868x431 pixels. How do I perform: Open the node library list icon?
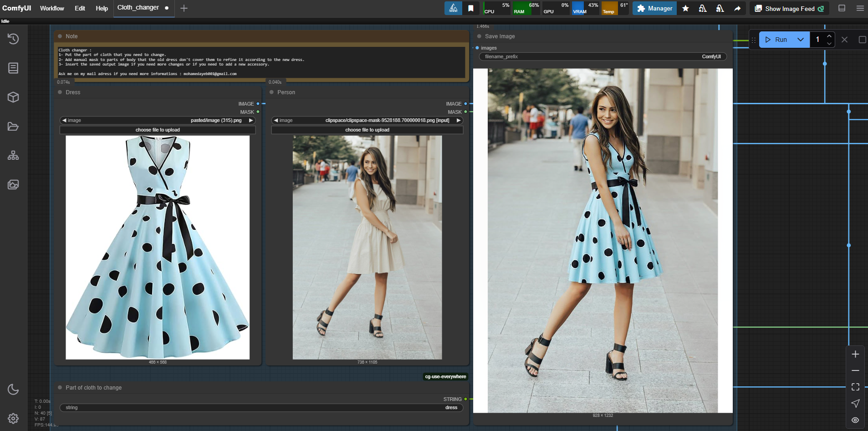(13, 68)
